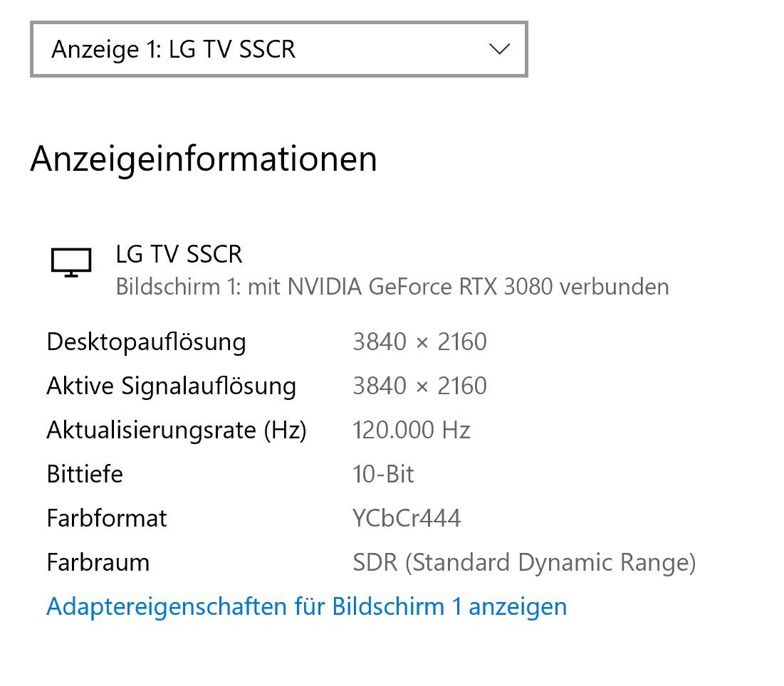Click the dropdown chevron arrow
This screenshot has height=686, width=784.
499,49
